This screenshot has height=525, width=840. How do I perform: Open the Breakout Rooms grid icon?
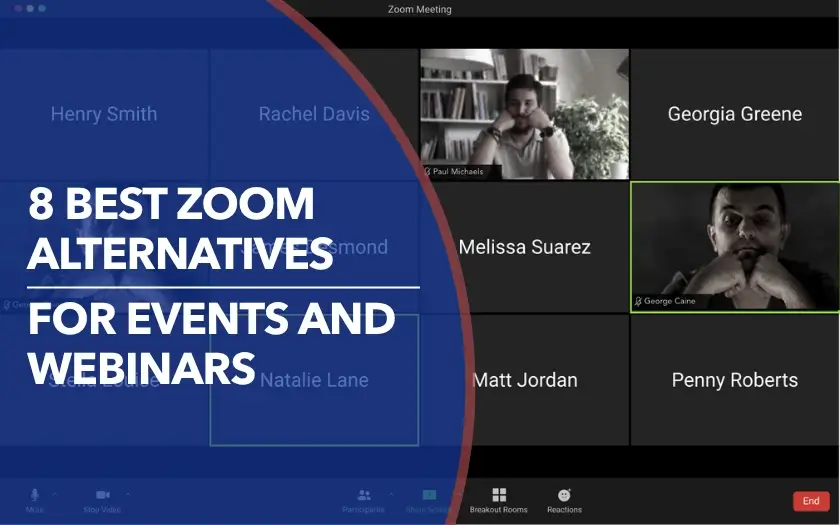click(499, 494)
